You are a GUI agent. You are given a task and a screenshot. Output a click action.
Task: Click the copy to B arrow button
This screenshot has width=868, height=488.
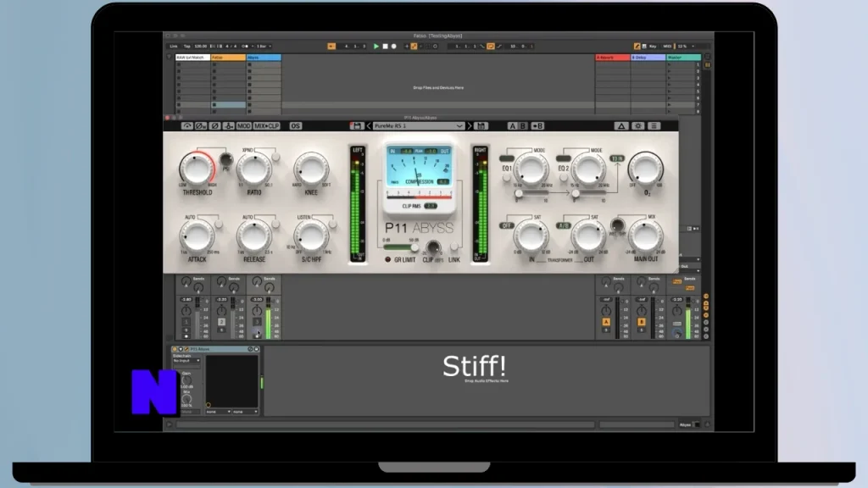coord(537,126)
